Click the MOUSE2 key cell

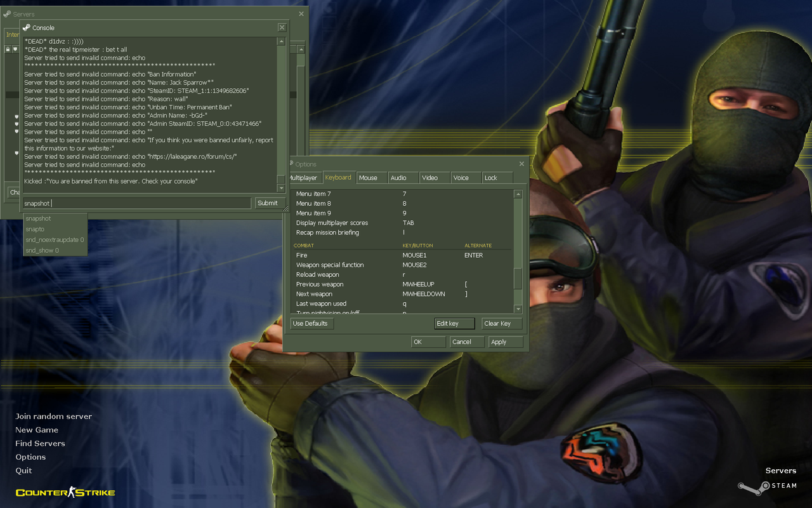(415, 265)
